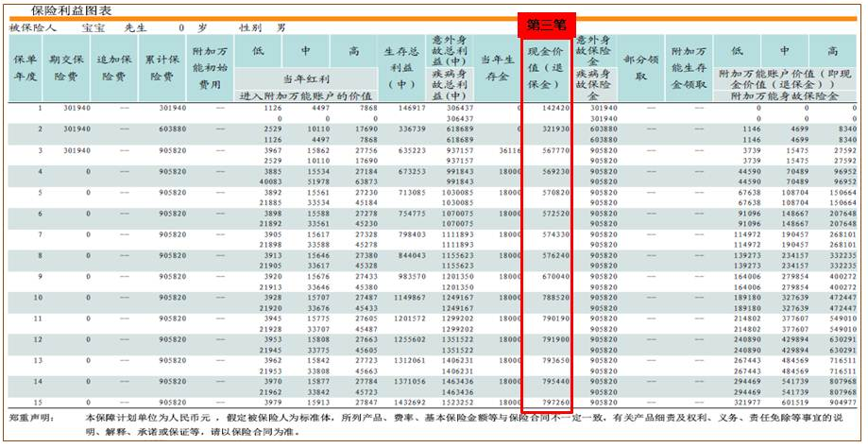Click survival total benefit 798403

411,234
